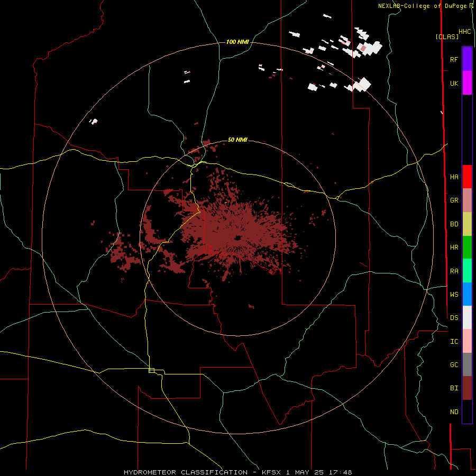Click the magenta UK color swatch
The width and height of the screenshot is (476, 476).
[x=467, y=83]
